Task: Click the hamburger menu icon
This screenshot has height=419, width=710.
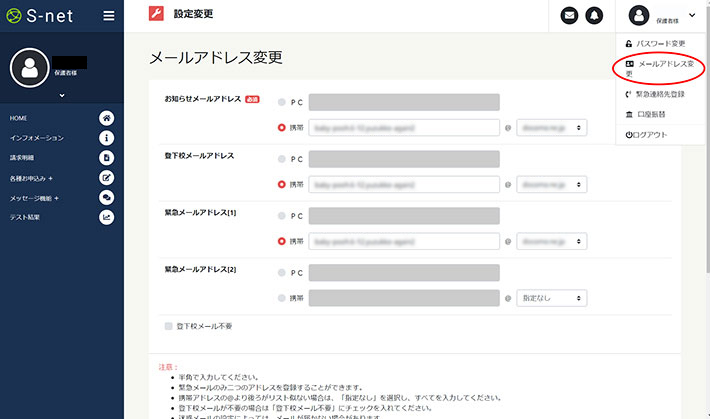Action: click(x=108, y=16)
